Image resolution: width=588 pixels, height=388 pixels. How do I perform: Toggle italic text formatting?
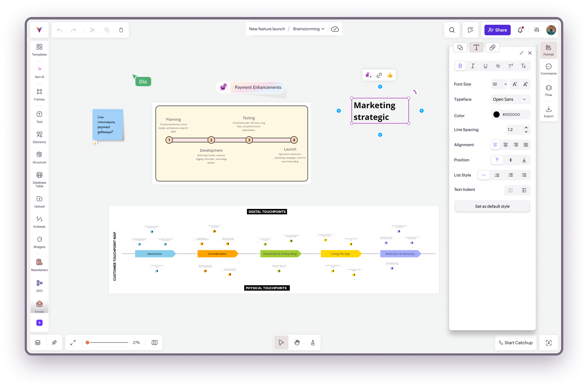click(x=473, y=66)
